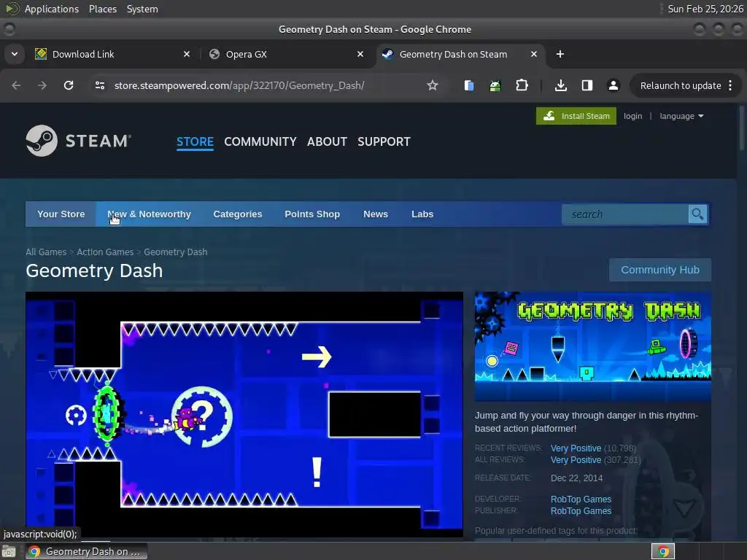Reload the Steam page
This screenshot has width=747, height=560.
click(x=69, y=85)
